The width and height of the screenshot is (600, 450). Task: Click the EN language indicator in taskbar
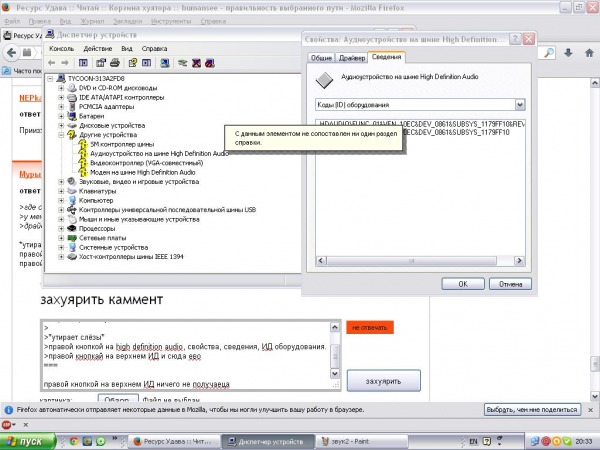[x=473, y=441]
